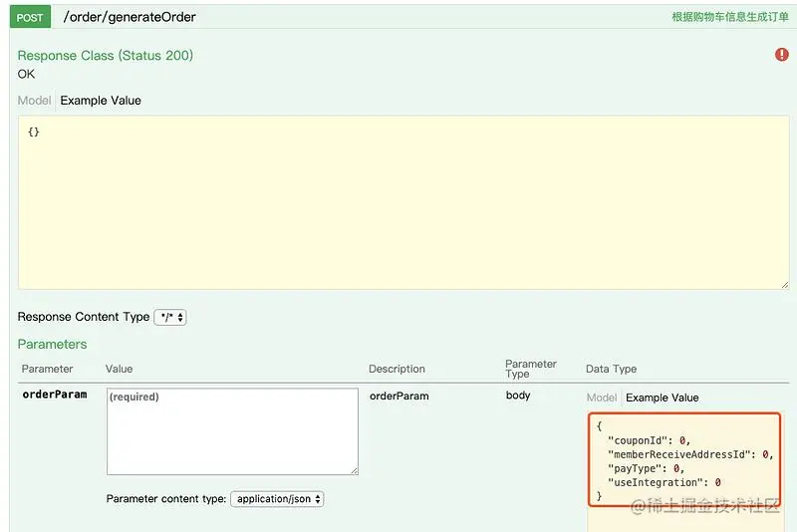This screenshot has width=797, height=532.
Task: Click the OK response text
Action: (26, 74)
